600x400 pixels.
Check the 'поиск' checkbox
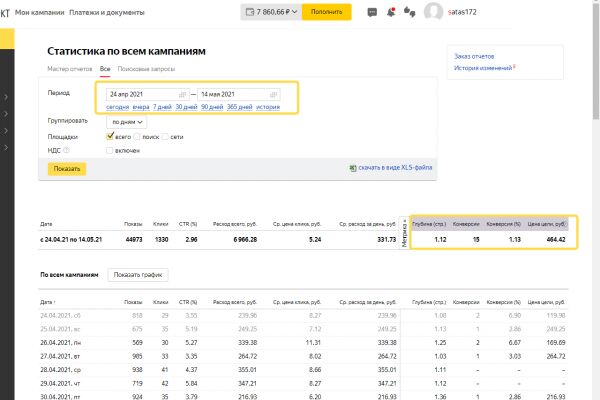pos(137,137)
